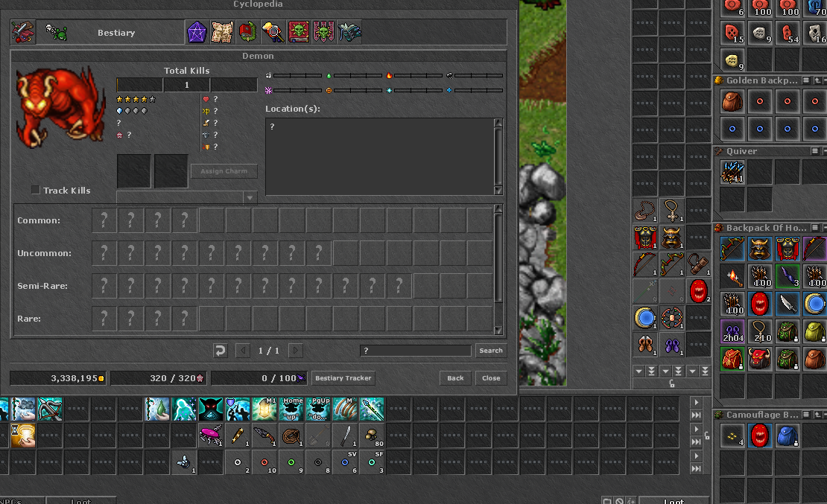Open the Map section of the Cyclopedia
827x504 pixels.
(x=221, y=32)
